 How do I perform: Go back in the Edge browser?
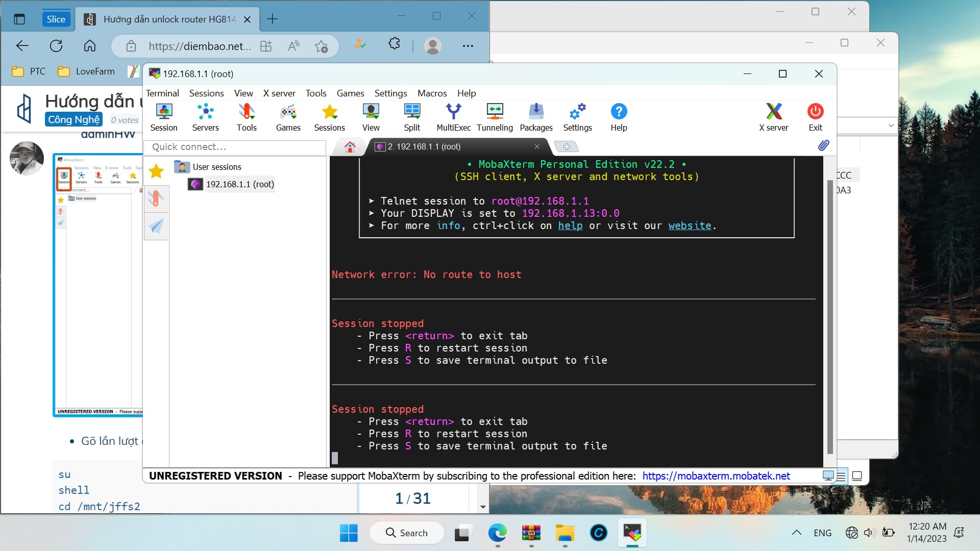pos(22,46)
